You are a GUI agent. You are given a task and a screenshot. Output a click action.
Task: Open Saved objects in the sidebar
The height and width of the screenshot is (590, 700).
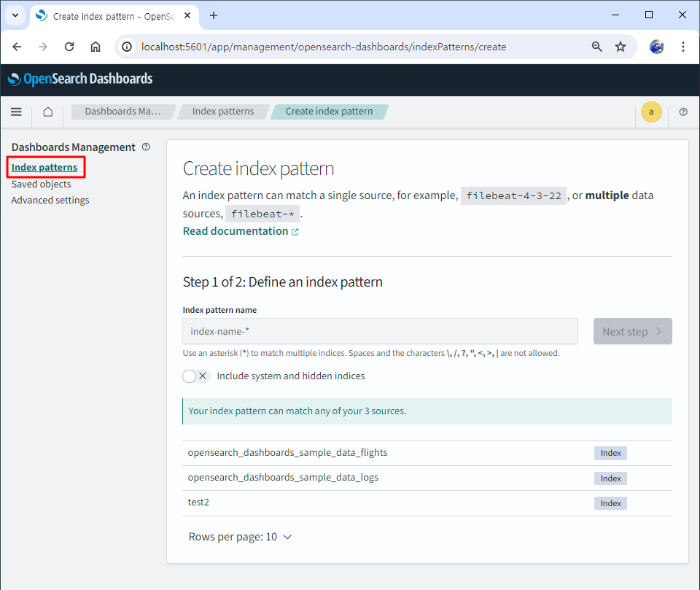coord(41,184)
